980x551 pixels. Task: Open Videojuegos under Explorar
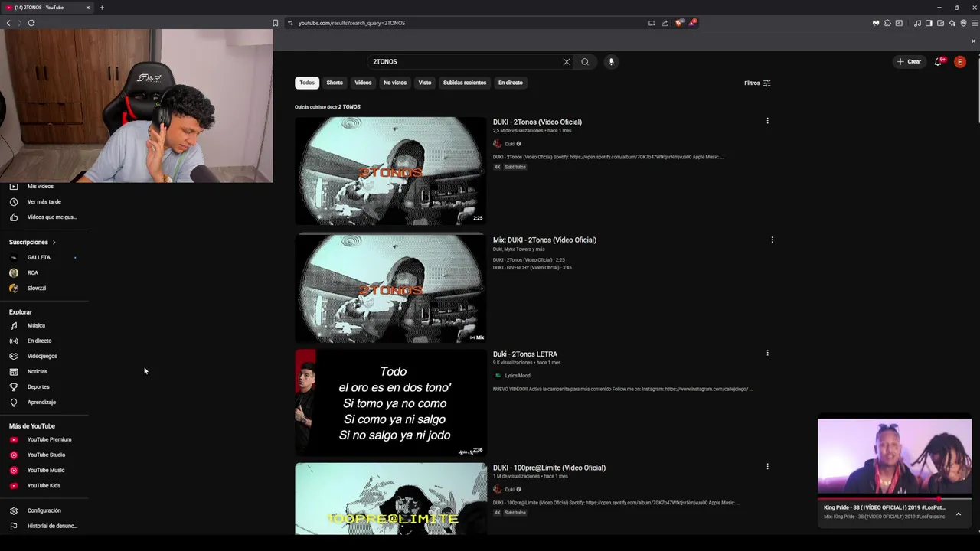[42, 357]
